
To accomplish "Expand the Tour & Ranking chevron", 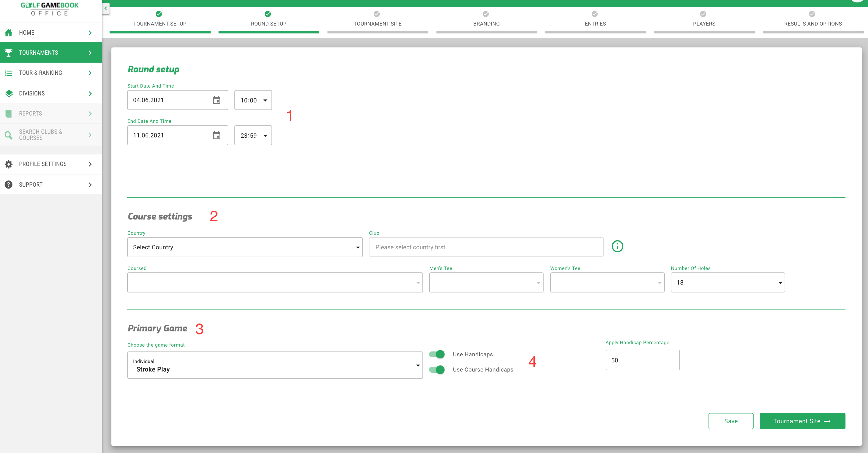I will coord(90,73).
